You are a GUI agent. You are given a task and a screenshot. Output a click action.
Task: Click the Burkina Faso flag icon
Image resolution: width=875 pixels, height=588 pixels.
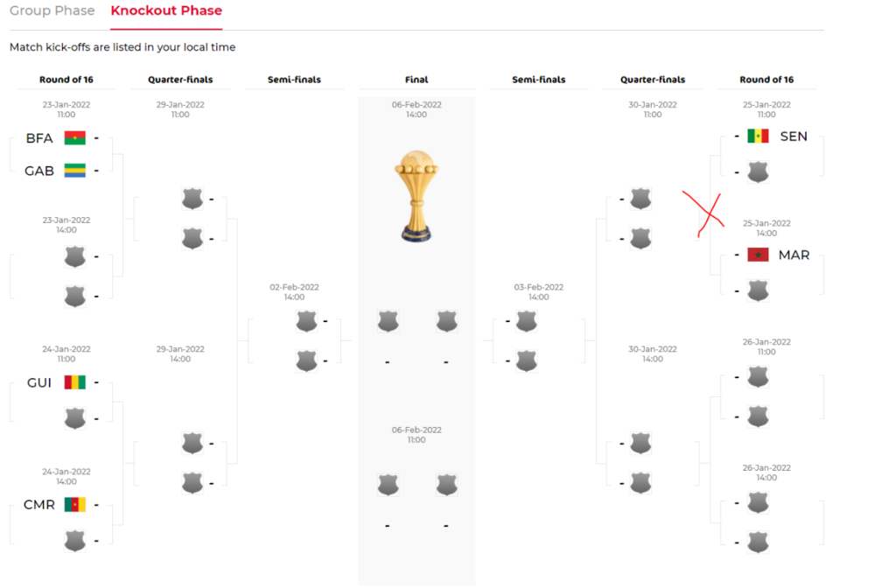click(74, 138)
